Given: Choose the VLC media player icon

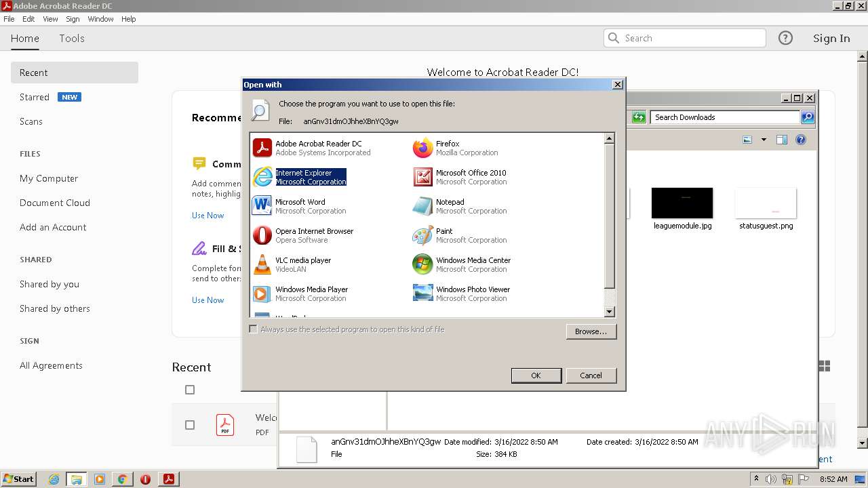Looking at the screenshot, I should (x=262, y=264).
